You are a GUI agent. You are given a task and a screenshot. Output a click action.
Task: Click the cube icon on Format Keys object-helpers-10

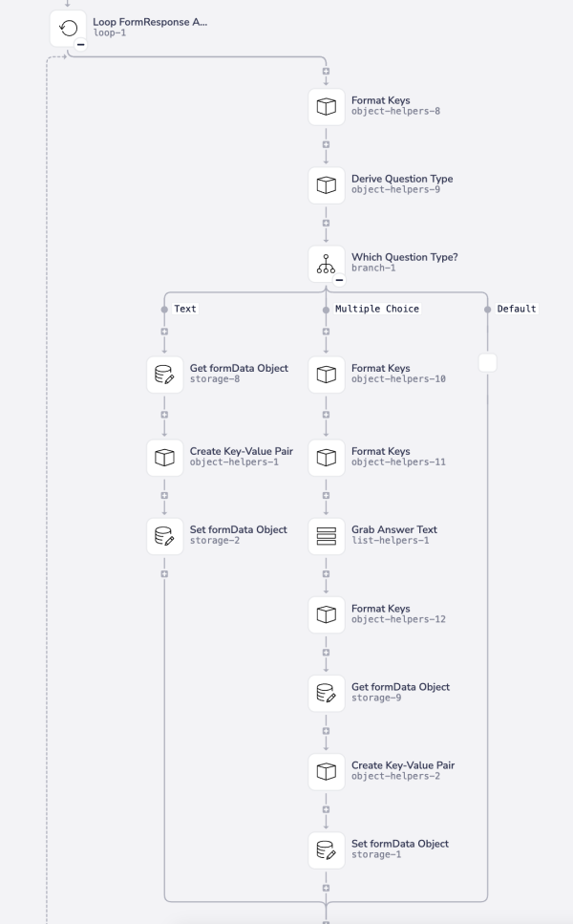pos(328,375)
